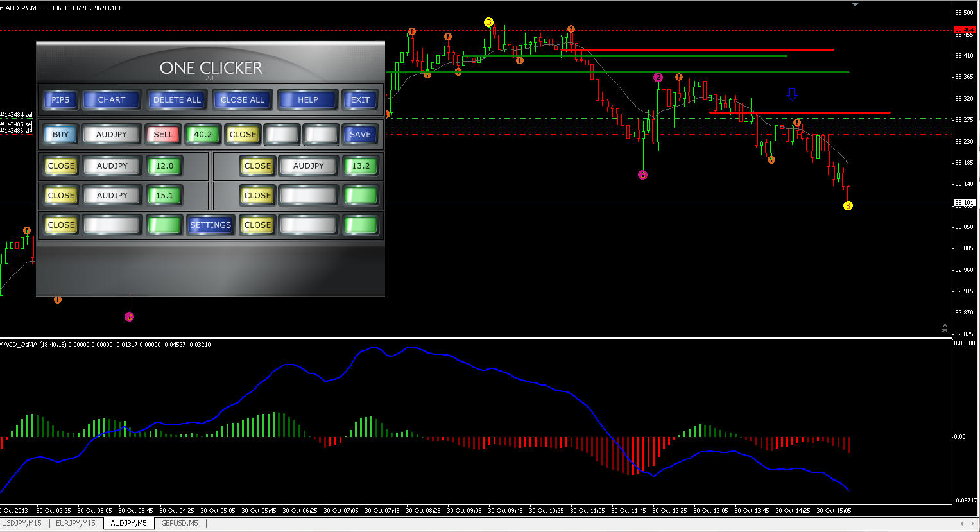Click the yellow 3 marker at latest candle
The width and height of the screenshot is (980, 532).
[x=848, y=206]
